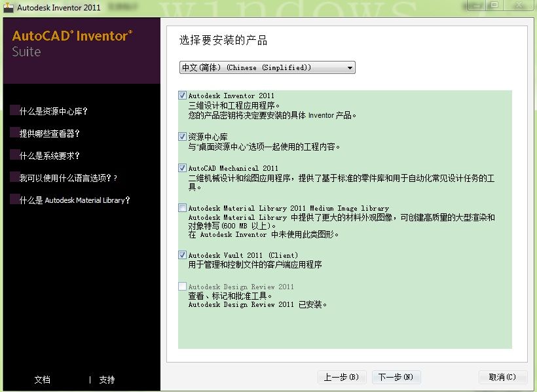This screenshot has height=392, width=537.
Task: Enable Autodesk Material Library 2011 Medium Image library
Action: coord(183,208)
